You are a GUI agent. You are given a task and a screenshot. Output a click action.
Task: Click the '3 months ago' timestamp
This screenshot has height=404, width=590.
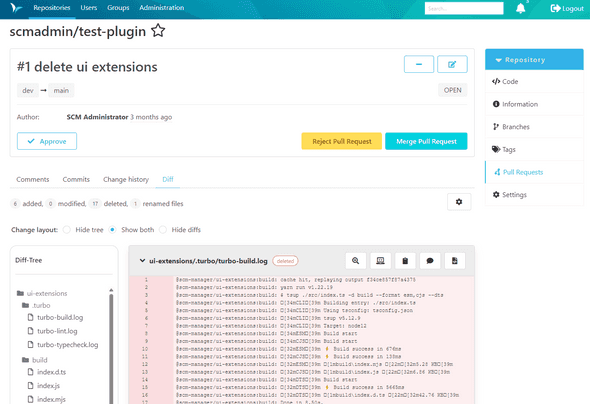click(x=151, y=117)
